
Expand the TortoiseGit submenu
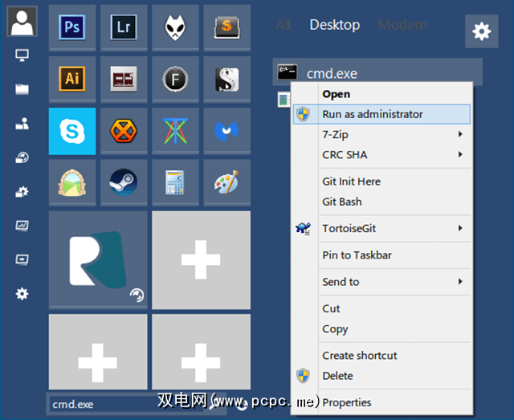tap(382, 228)
